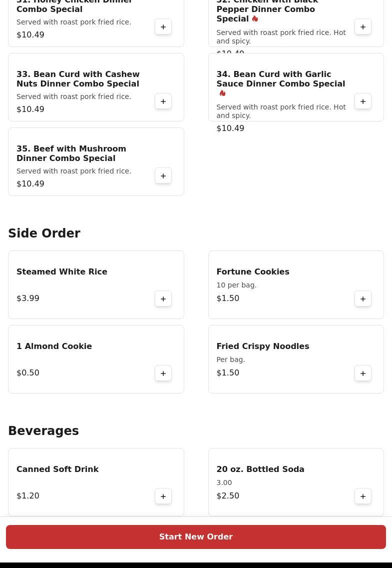The width and height of the screenshot is (392, 568).
Task: Click plus for Bean Curd Cashew Nuts
Action: coord(163,101)
